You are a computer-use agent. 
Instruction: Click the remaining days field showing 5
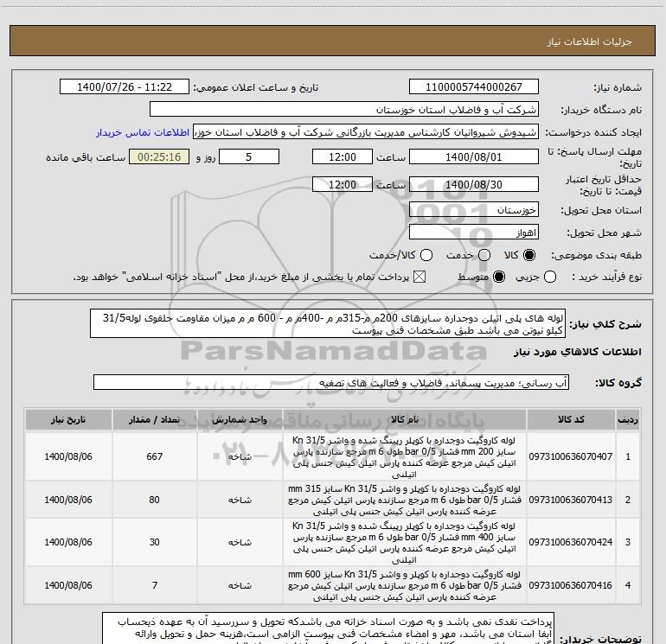pyautogui.click(x=249, y=156)
